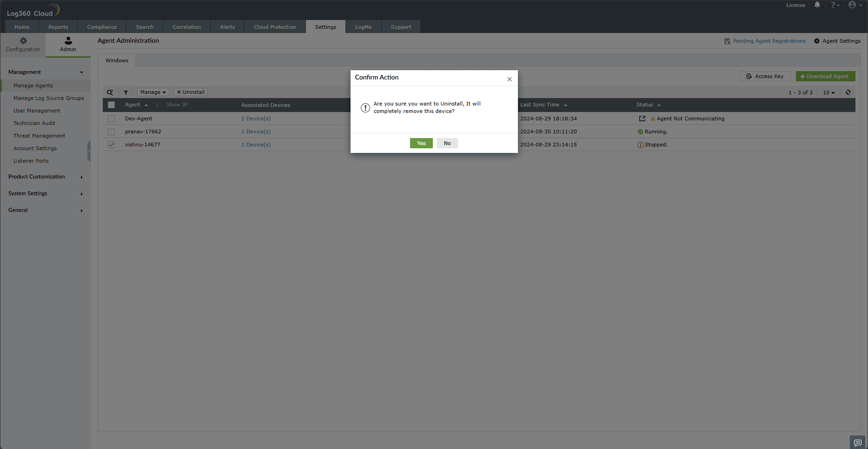868x449 pixels.
Task: Go to the Correlation tab
Action: coord(187,27)
